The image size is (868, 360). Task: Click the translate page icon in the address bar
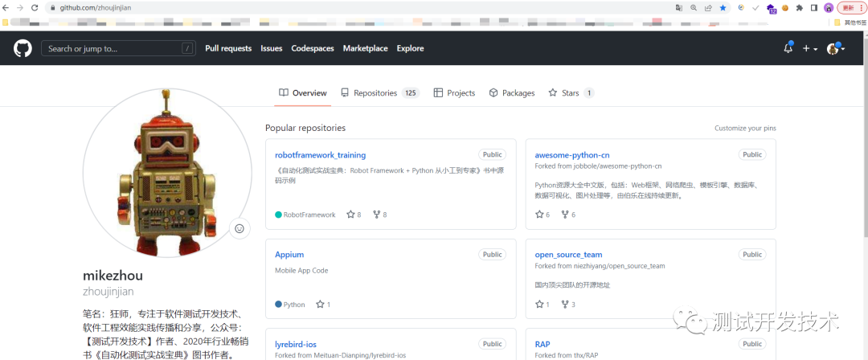[x=679, y=8]
